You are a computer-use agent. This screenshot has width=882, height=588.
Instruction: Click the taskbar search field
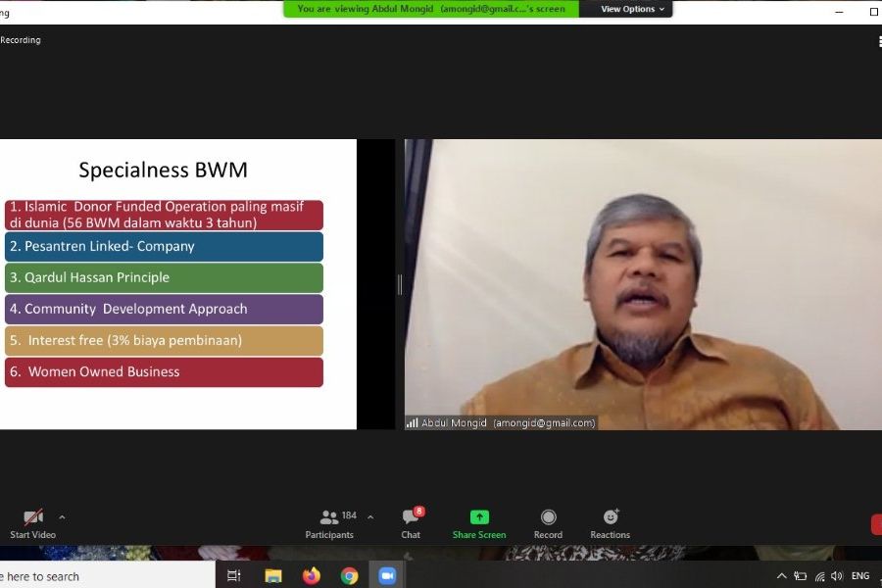[107, 576]
